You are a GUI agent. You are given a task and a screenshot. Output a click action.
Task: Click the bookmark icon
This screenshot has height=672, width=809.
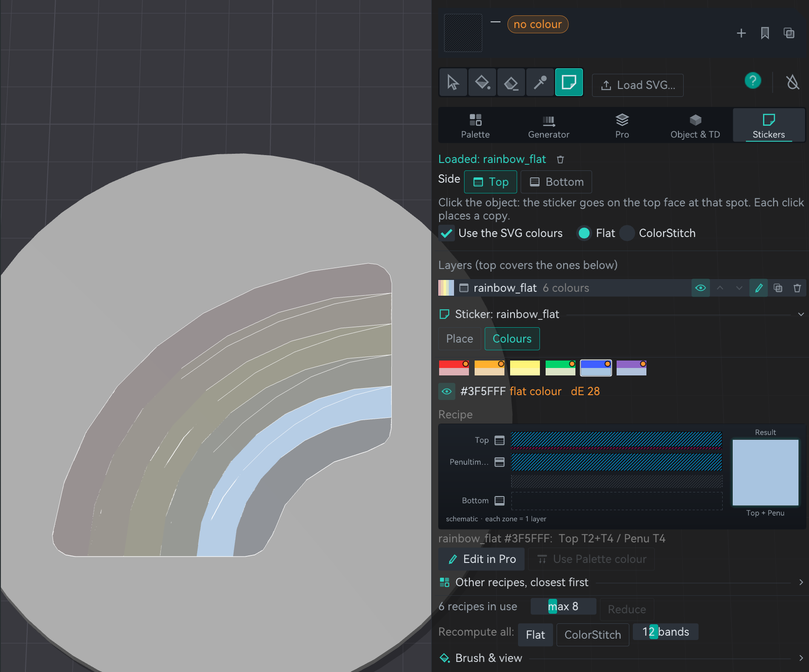coord(765,33)
